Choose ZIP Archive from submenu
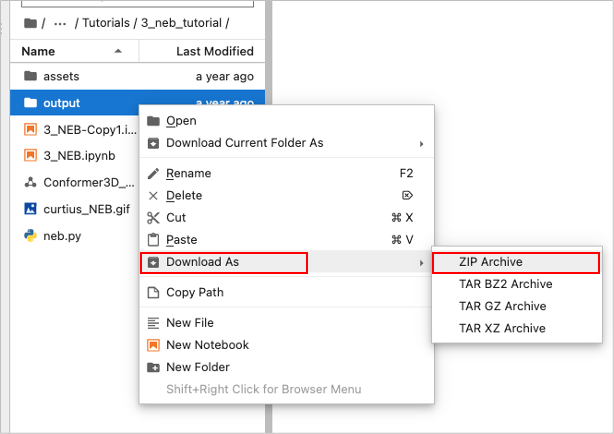Image resolution: width=614 pixels, height=434 pixels. coord(491,263)
